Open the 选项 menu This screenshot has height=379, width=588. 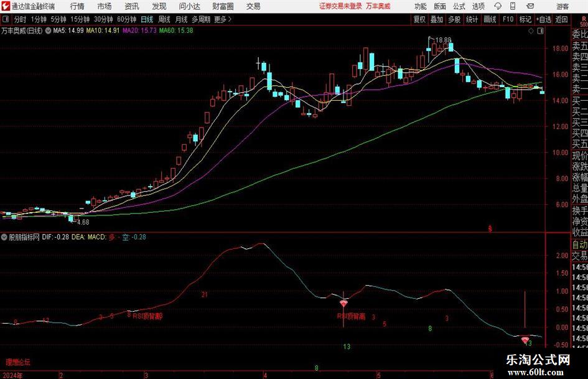478,6
